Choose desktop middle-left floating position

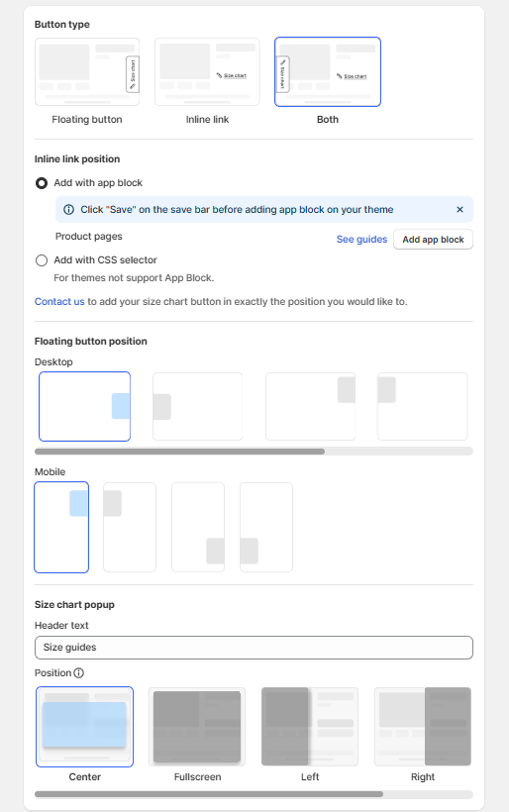pyautogui.click(x=197, y=407)
